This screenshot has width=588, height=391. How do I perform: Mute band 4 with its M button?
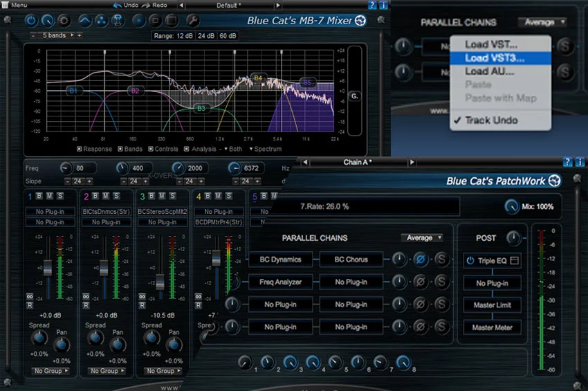[218, 195]
